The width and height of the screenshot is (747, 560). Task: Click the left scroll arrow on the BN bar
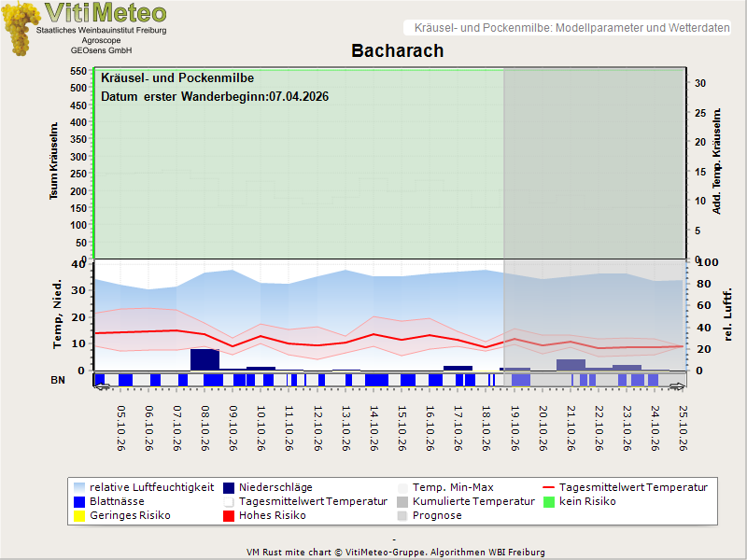click(x=102, y=386)
